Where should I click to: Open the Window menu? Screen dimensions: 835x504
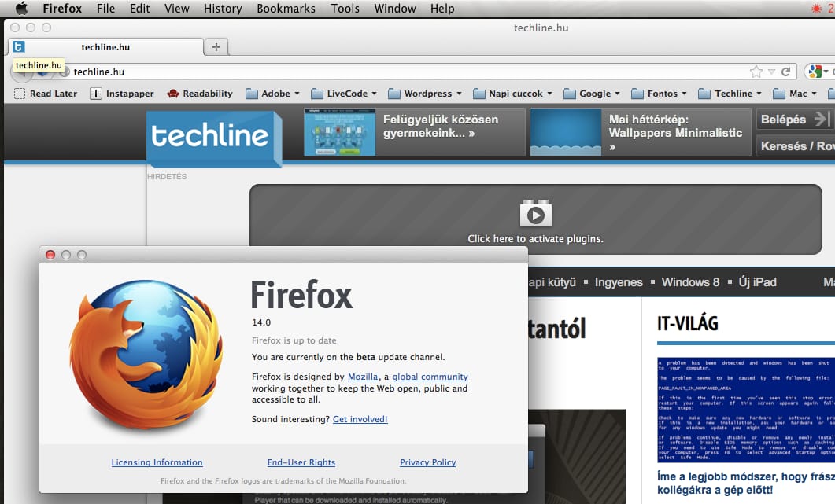pyautogui.click(x=395, y=9)
